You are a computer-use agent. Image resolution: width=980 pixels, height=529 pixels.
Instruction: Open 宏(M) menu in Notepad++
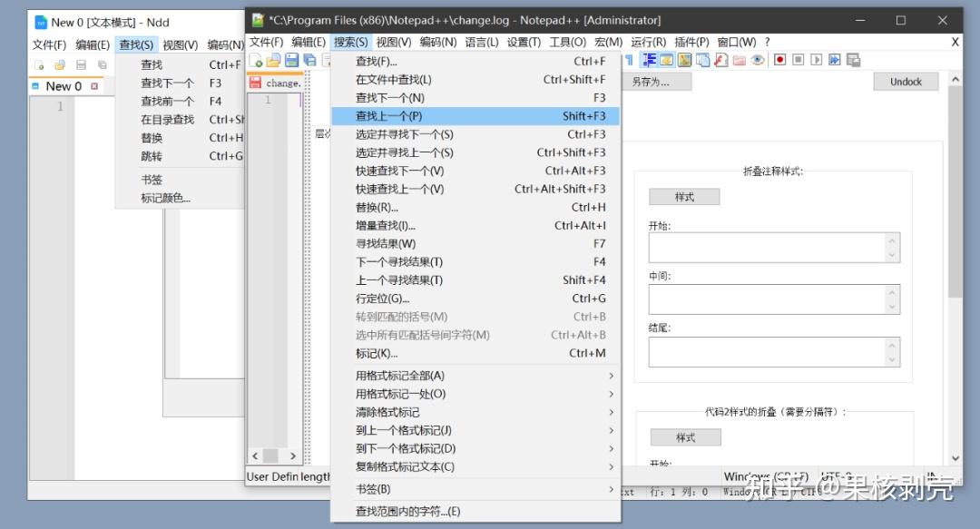(608, 42)
